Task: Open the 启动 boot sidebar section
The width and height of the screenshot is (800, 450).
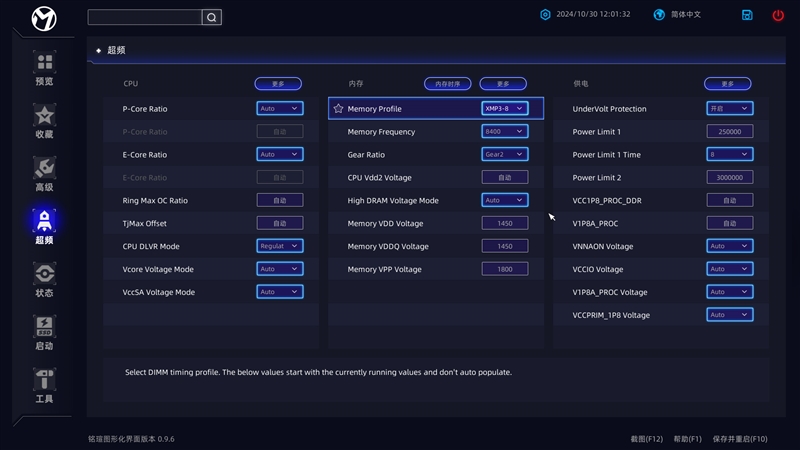Action: pos(44,333)
